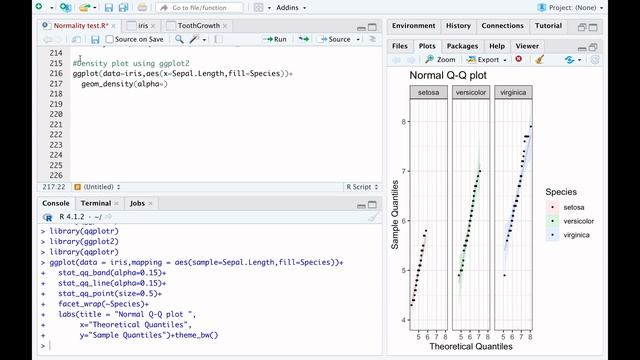Click the versicolor legend key
Image resolution: width=640 pixels, height=360 pixels.
coord(553,221)
